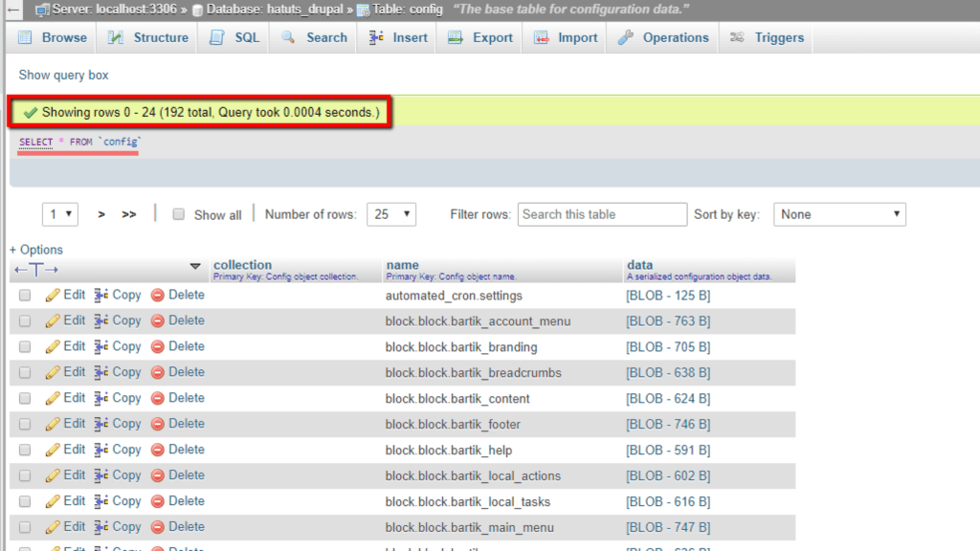The width and height of the screenshot is (980, 551).
Task: Delete the automated_cron.settings row via red icon
Action: pos(156,295)
